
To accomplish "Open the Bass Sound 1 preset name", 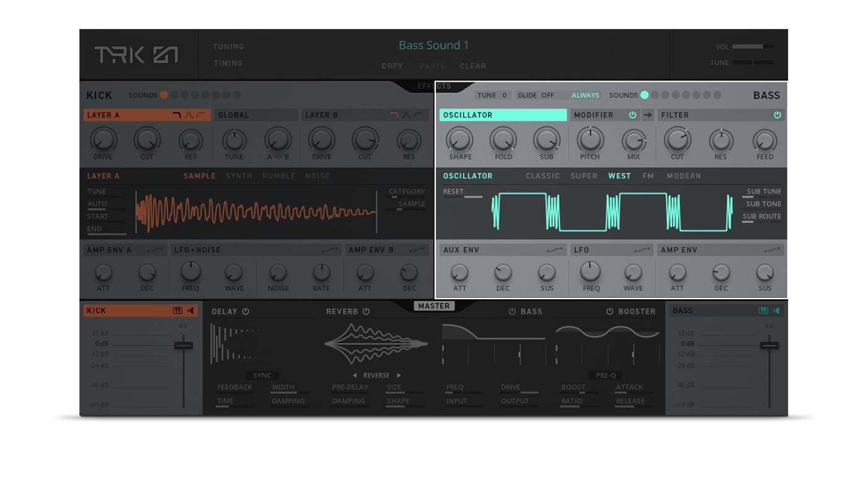I will pos(434,45).
